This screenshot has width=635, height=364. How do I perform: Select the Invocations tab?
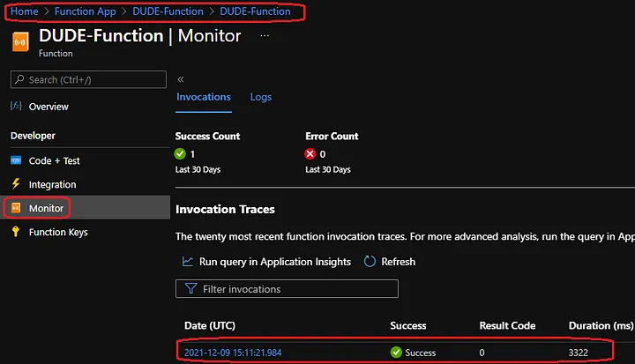tap(203, 97)
